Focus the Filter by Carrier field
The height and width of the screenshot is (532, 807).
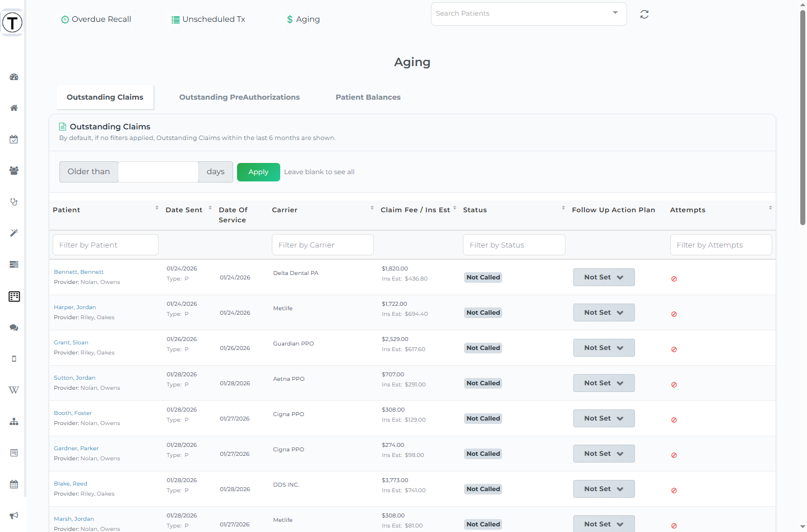pos(322,245)
